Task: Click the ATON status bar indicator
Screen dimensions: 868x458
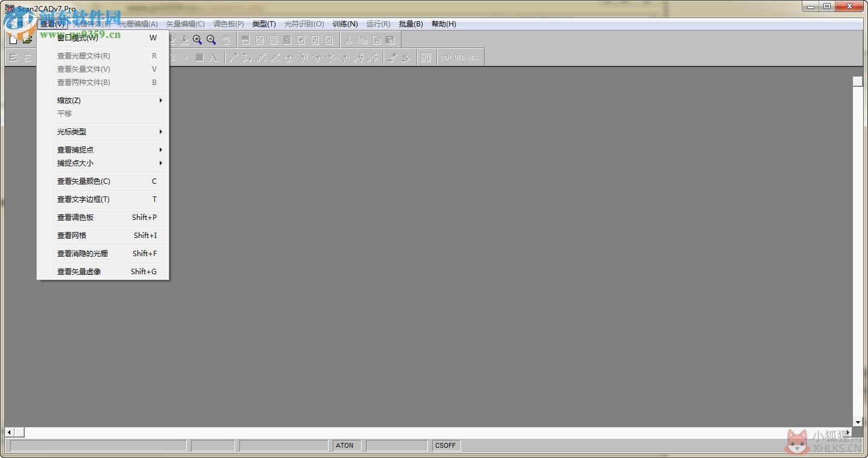Action: click(x=347, y=445)
